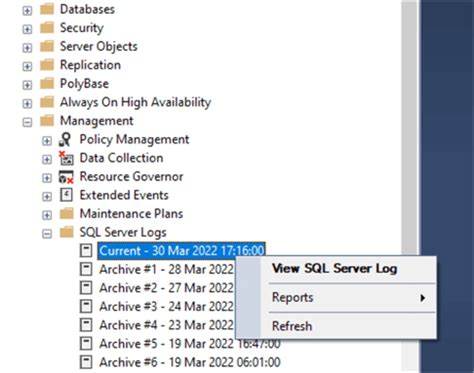Click the Archive #1 log icon
This screenshot has width=474, height=373.
(x=86, y=269)
